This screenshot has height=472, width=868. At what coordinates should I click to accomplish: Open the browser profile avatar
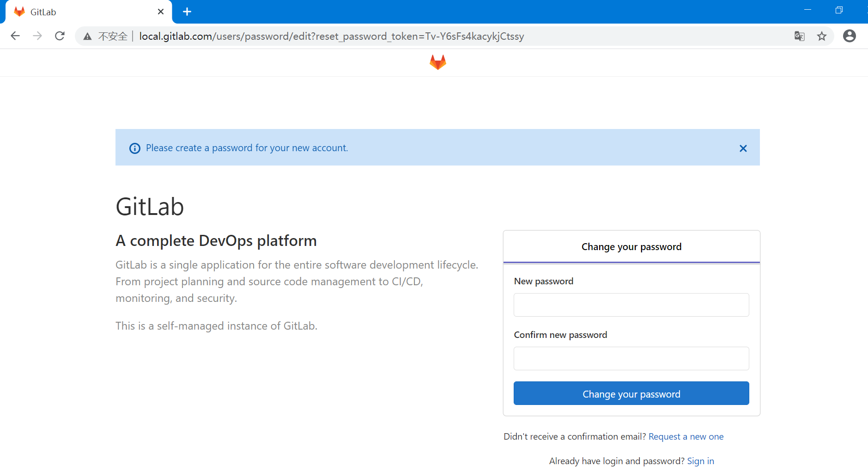(849, 36)
